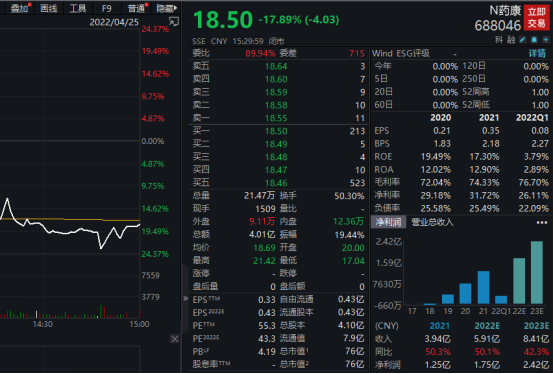
Task: Click the bell alert icon
Action: [x=534, y=40]
